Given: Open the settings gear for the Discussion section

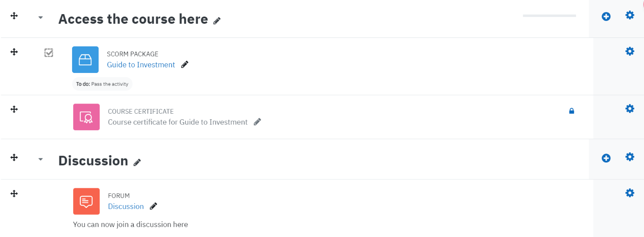Looking at the screenshot, I should pos(630,157).
